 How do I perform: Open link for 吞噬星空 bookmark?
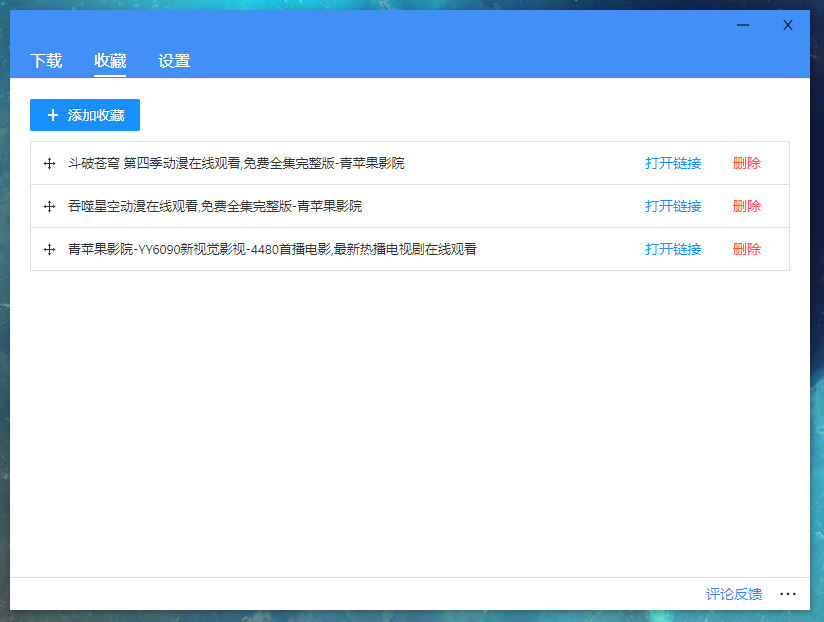click(673, 207)
